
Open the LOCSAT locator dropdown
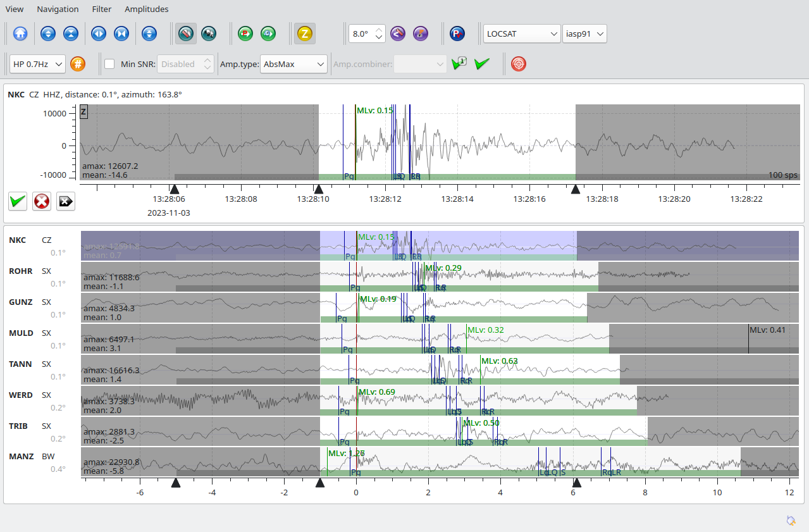point(522,34)
